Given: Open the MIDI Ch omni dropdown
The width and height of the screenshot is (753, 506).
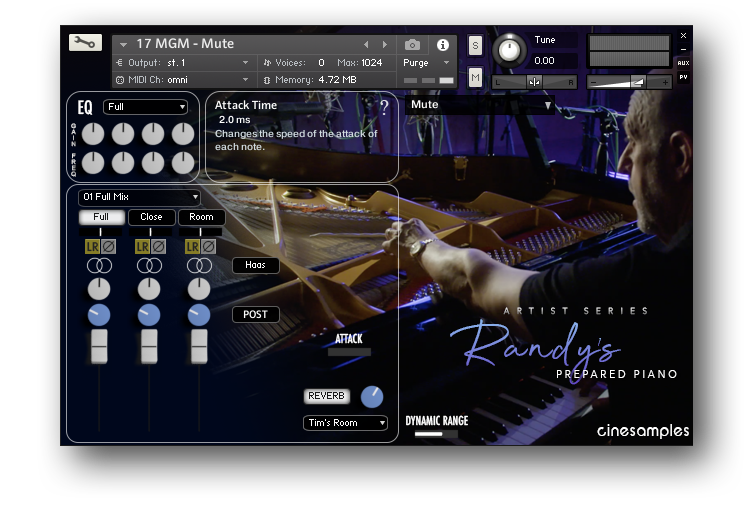Looking at the screenshot, I should pos(182,80).
